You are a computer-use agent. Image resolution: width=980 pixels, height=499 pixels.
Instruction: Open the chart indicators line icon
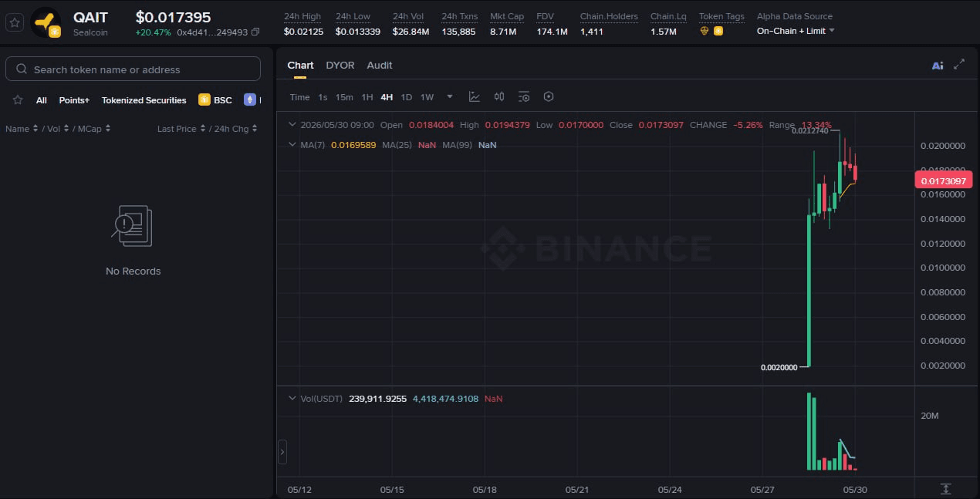click(x=475, y=96)
